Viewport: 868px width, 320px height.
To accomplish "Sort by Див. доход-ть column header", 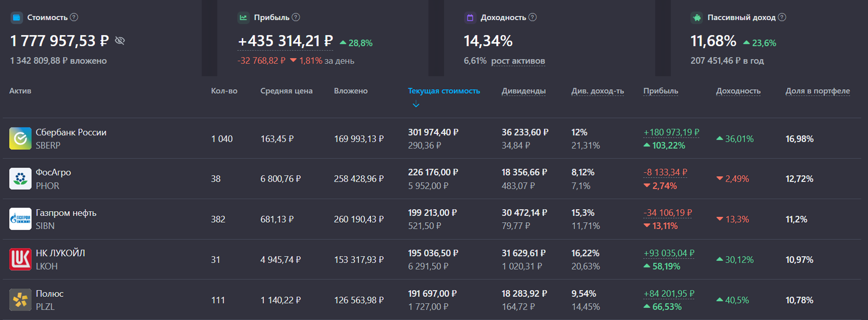I will click(x=598, y=91).
